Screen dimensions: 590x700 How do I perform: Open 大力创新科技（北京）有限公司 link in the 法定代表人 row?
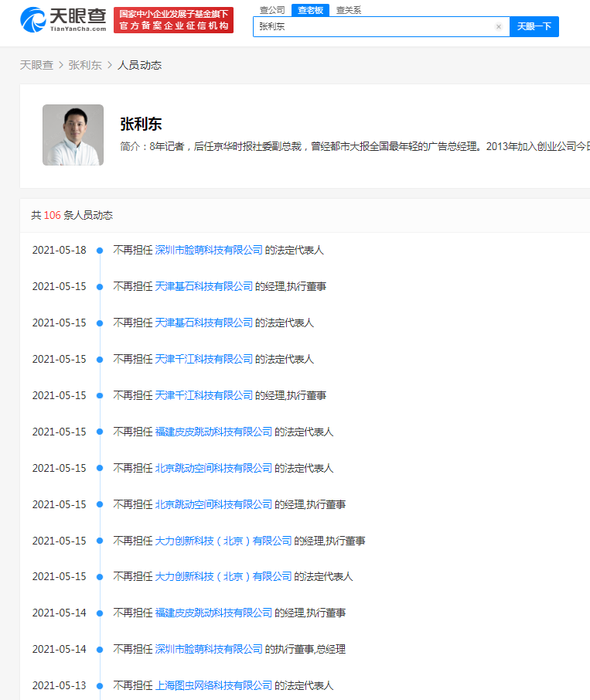click(223, 576)
